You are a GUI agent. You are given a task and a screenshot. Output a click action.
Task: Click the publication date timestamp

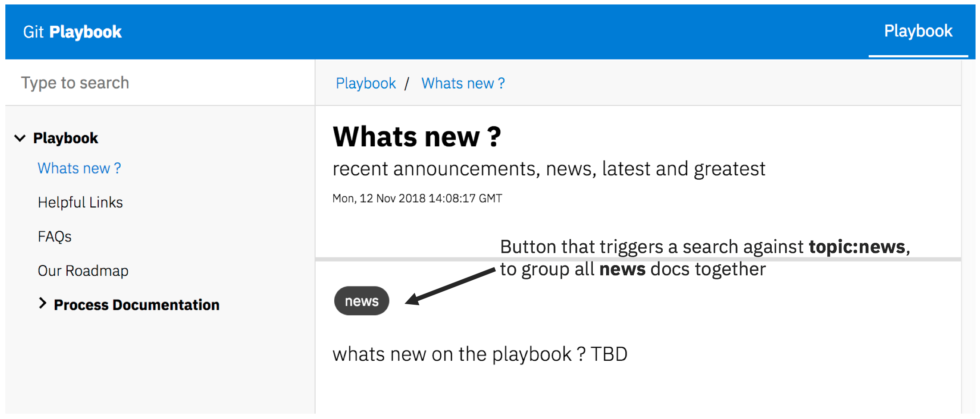coord(417,198)
